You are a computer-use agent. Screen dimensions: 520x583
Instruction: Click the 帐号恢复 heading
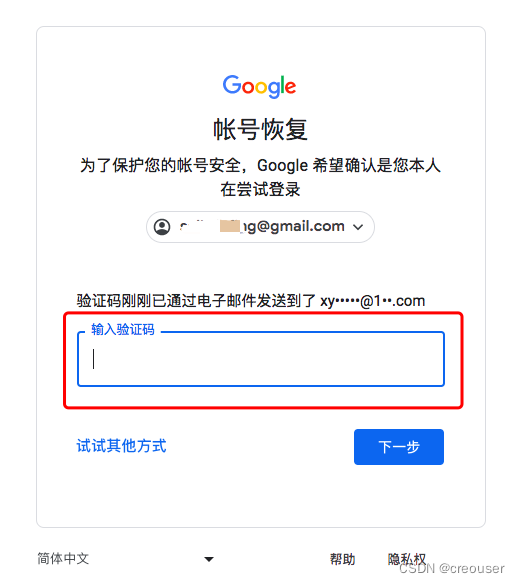260,129
